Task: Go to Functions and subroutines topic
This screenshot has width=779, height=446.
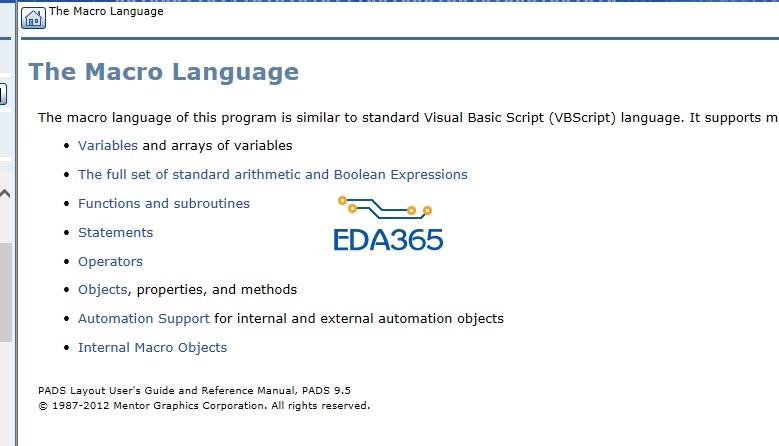Action: coord(164,204)
